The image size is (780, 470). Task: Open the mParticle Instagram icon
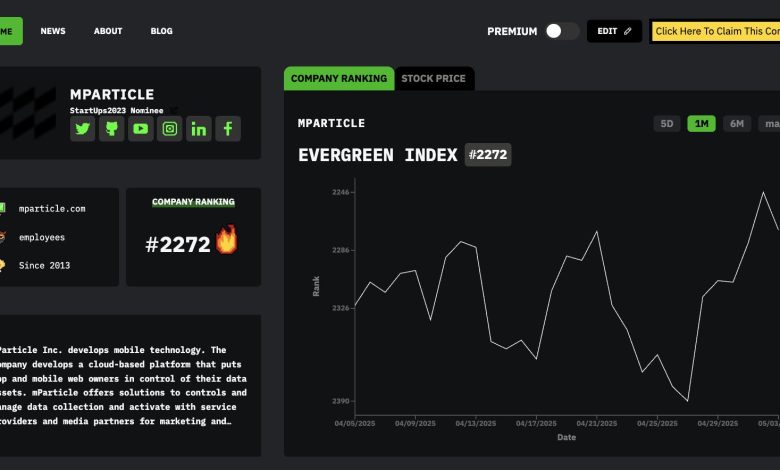click(x=170, y=129)
